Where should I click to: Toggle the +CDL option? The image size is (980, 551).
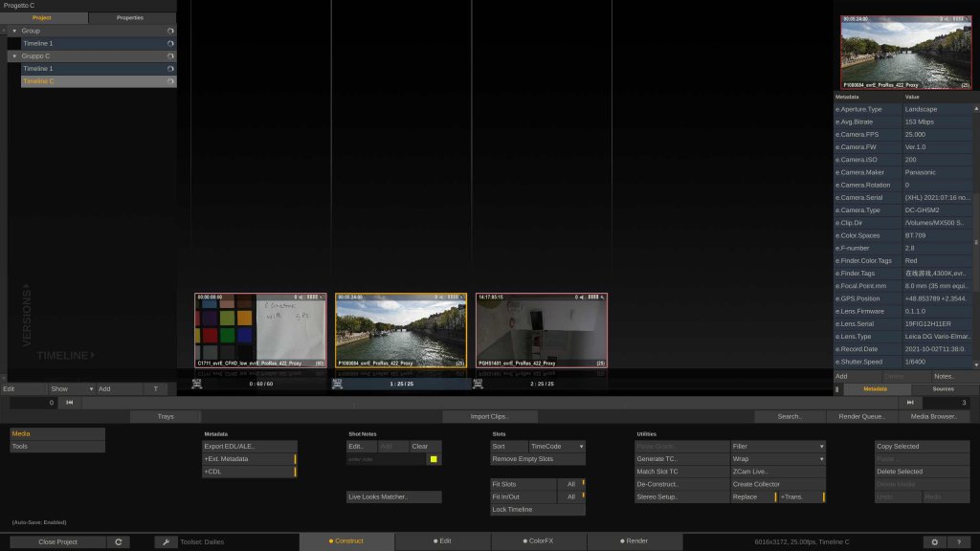(x=250, y=472)
